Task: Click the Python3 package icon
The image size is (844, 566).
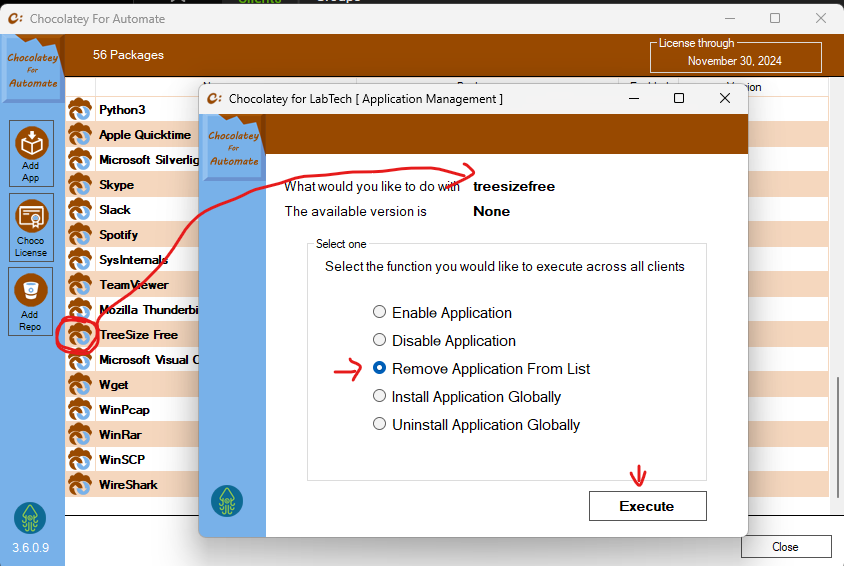Action: (80, 110)
